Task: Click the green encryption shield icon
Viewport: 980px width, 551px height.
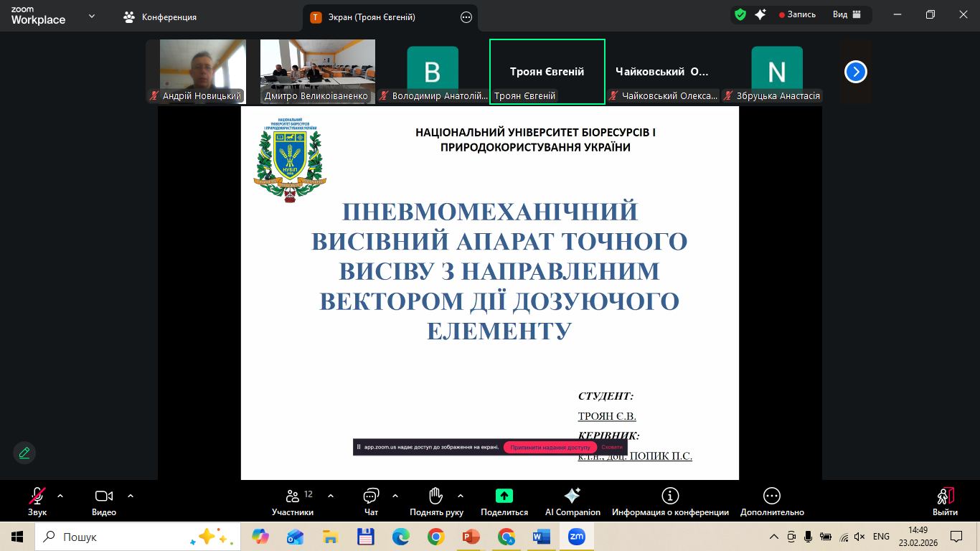Action: click(x=740, y=14)
